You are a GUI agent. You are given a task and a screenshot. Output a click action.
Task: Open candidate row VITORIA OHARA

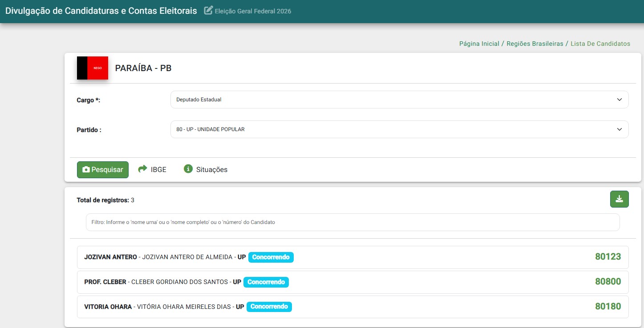tap(352, 307)
